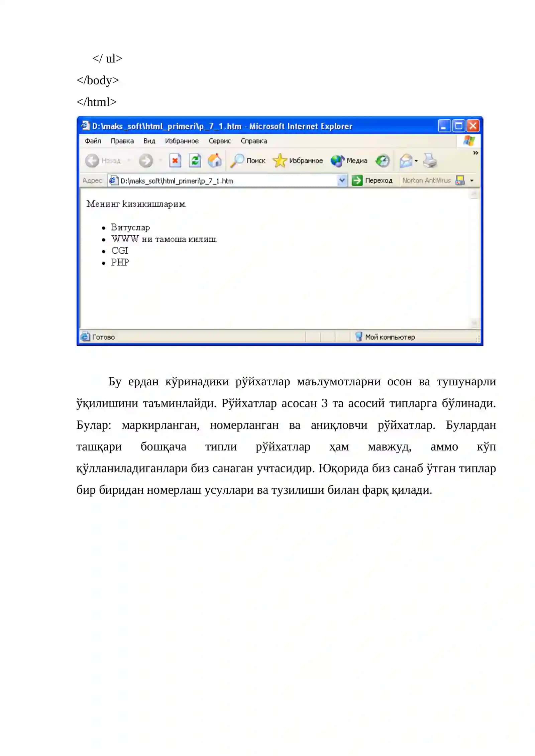Open the Медиа toolbar button
Screen dimensions: 535x756
click(349, 161)
